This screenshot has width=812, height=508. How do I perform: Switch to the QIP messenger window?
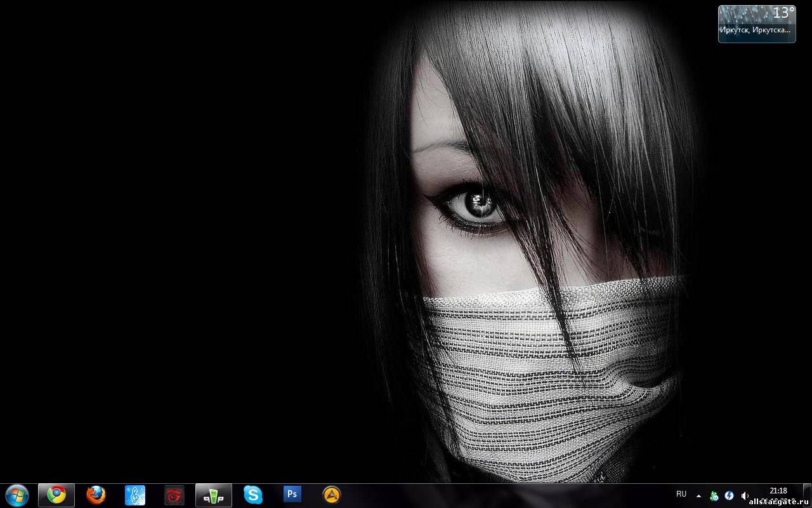coord(214,495)
